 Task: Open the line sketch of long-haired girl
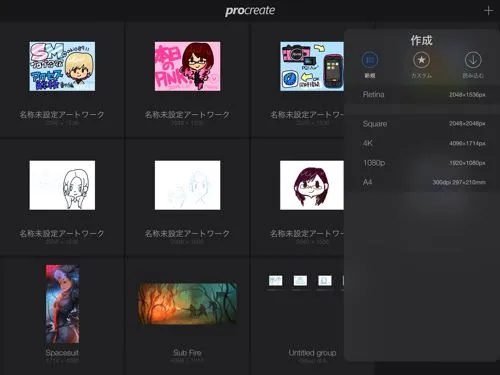(x=62, y=185)
